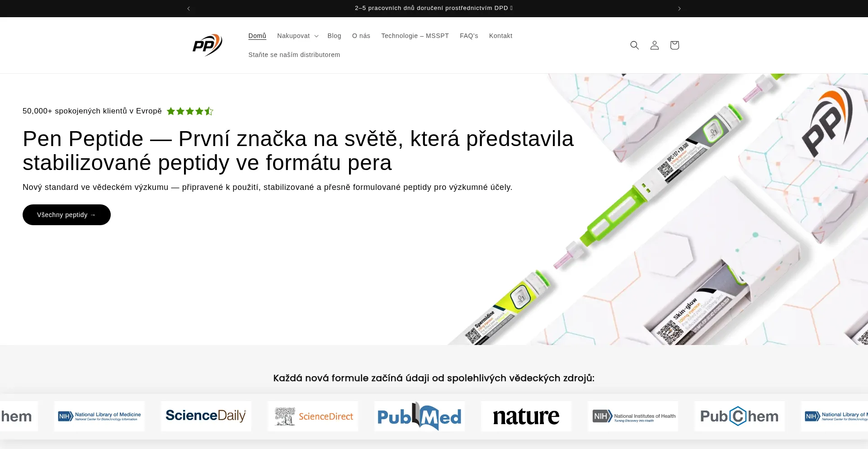
Task: Open the Blog menu item
Action: click(x=335, y=36)
